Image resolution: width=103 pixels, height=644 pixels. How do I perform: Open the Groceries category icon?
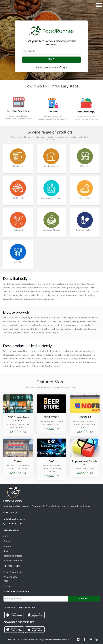tap(85, 156)
